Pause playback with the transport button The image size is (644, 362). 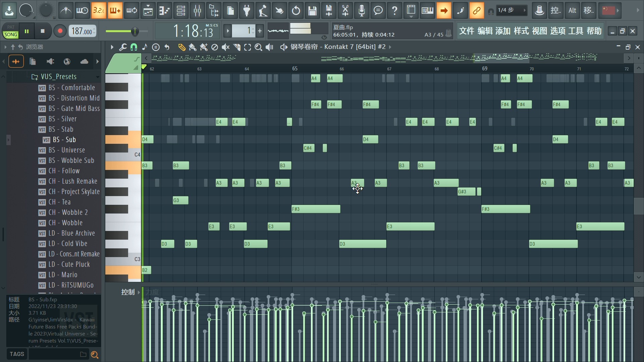[26, 31]
